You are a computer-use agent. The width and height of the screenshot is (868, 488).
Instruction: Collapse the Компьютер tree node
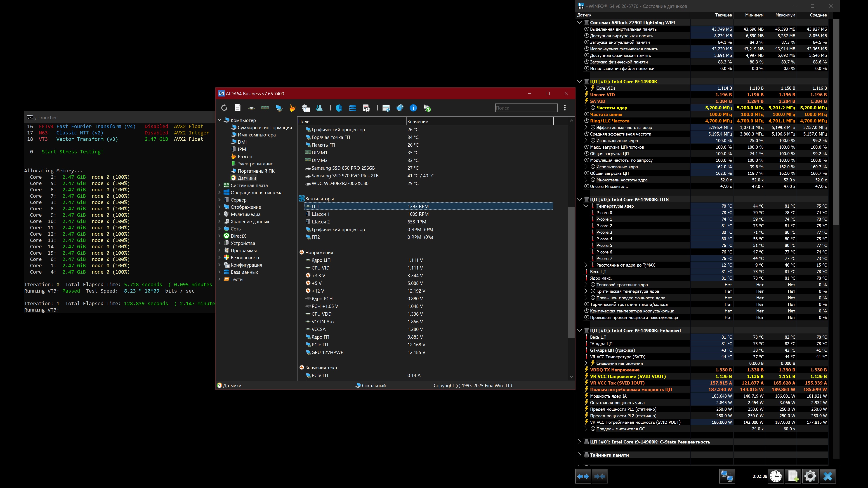tap(219, 120)
